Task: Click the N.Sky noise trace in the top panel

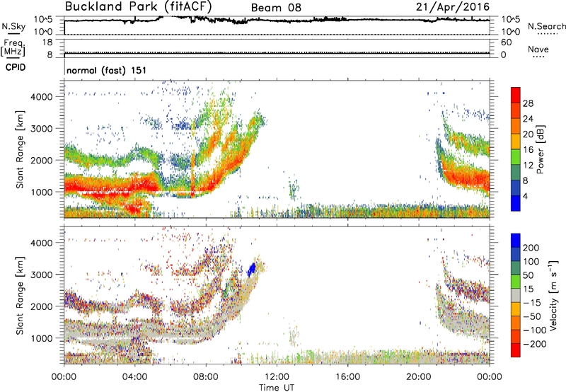Action: pyautogui.click(x=277, y=21)
